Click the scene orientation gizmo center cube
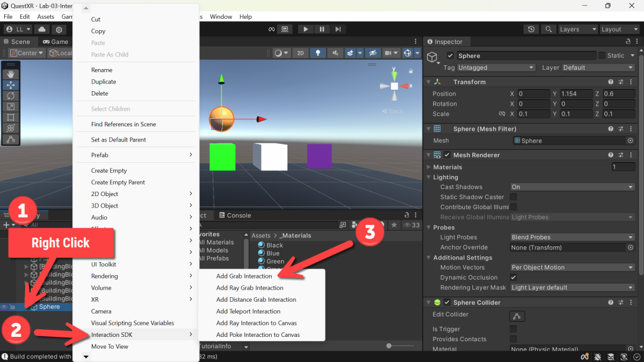This screenshot has width=644, height=362. (394, 86)
